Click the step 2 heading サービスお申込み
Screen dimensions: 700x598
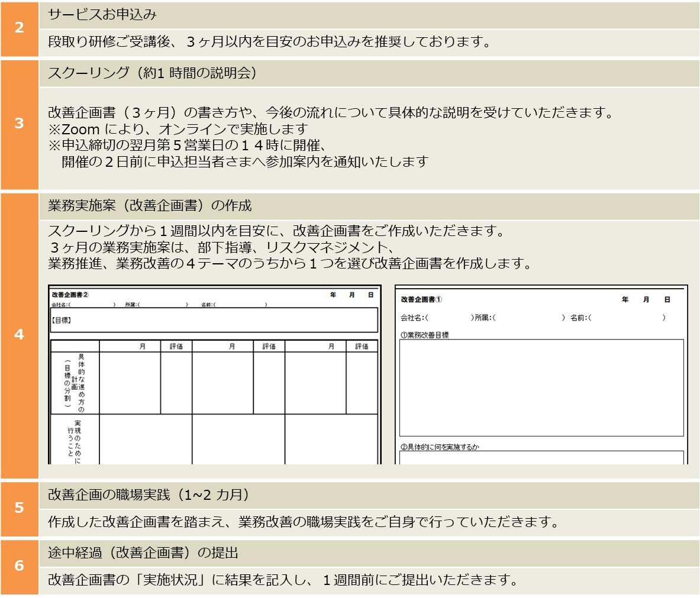pos(102,15)
